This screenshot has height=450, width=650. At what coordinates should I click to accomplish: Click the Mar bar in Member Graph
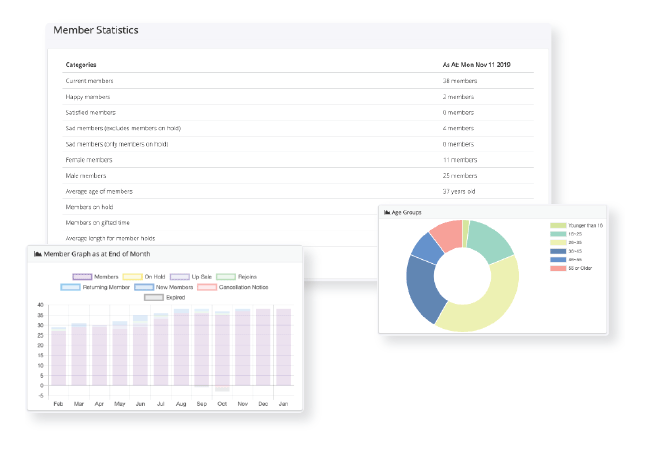pyautogui.click(x=79, y=356)
